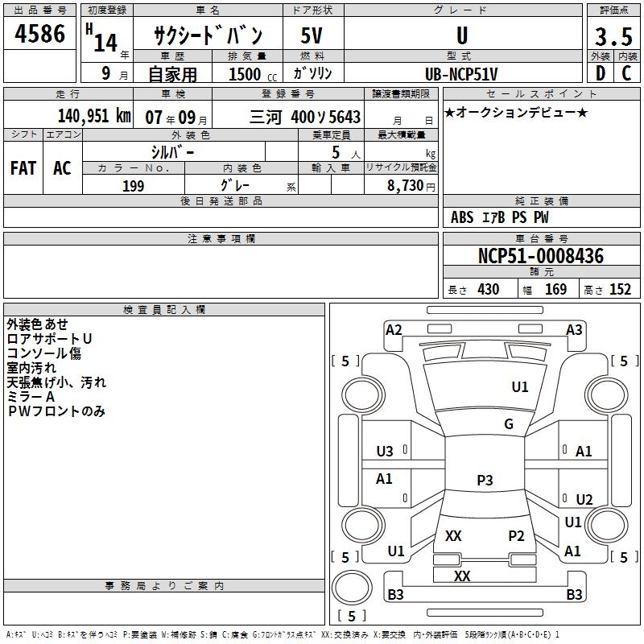Click the B3 rear-left bumper mark

[x=395, y=594]
